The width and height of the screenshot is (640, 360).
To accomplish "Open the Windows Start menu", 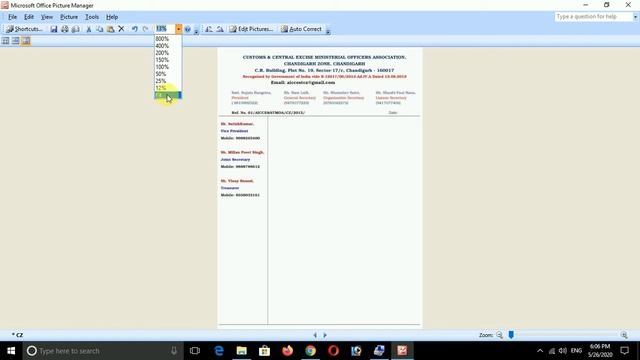I will [11, 351].
